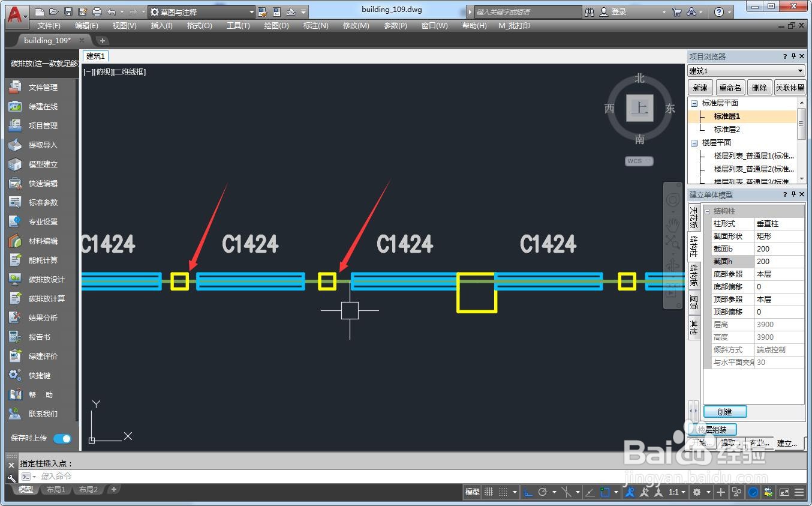
Task: Open 绿建在线 in the sidebar
Action: [40, 107]
